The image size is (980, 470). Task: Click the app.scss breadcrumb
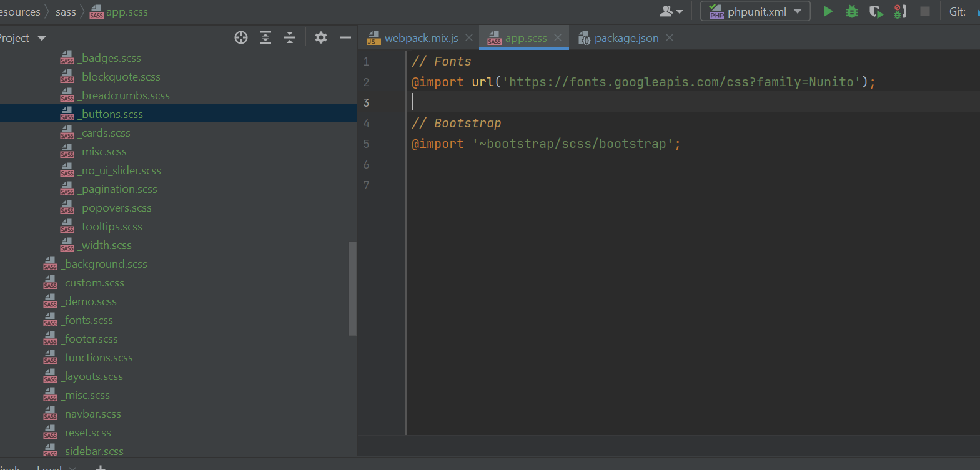pyautogui.click(x=119, y=12)
